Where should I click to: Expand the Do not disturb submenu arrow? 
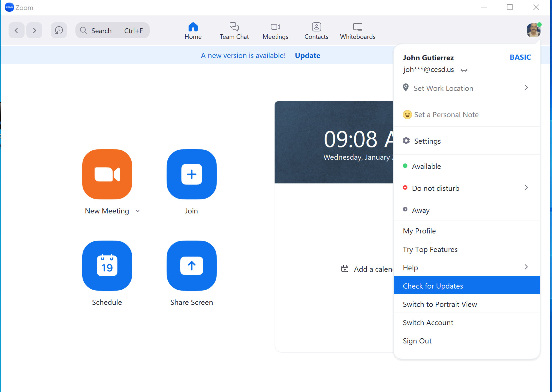click(526, 188)
